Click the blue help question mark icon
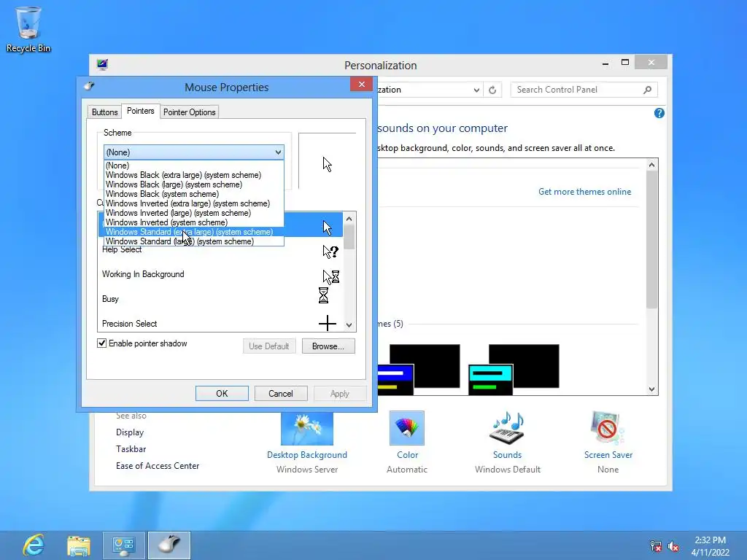The height and width of the screenshot is (560, 747). tap(659, 113)
